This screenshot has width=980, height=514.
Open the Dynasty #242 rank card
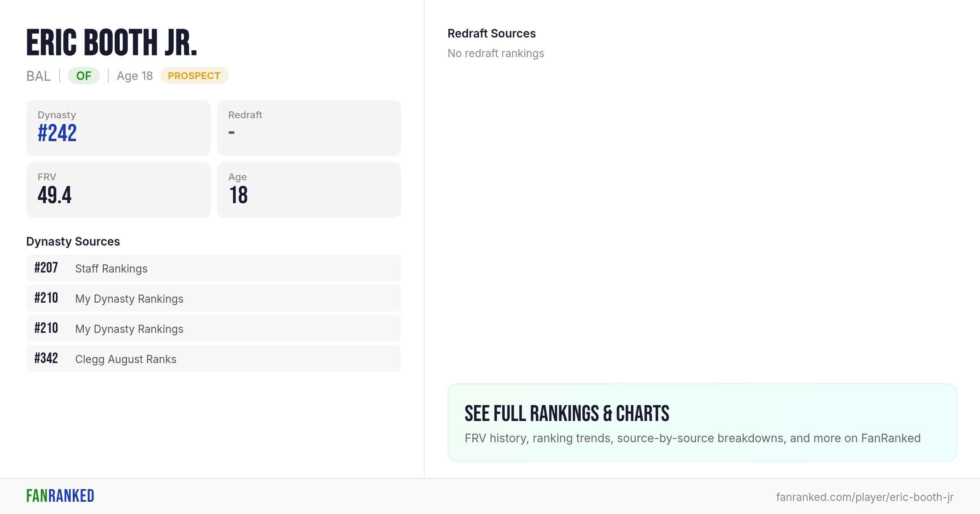[x=118, y=128]
